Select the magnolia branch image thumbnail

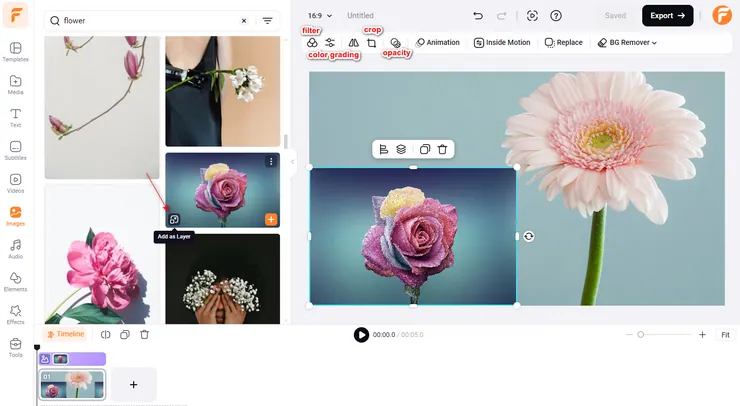click(x=102, y=108)
